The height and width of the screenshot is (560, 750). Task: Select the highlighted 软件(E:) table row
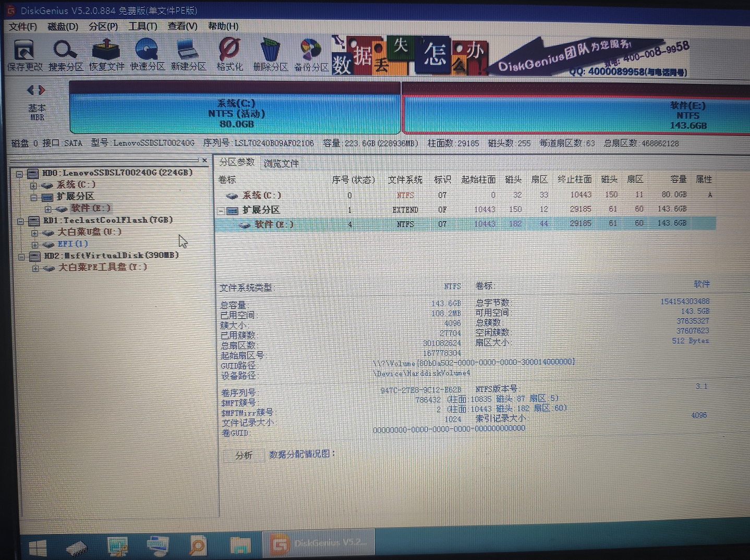pyautogui.click(x=466, y=224)
